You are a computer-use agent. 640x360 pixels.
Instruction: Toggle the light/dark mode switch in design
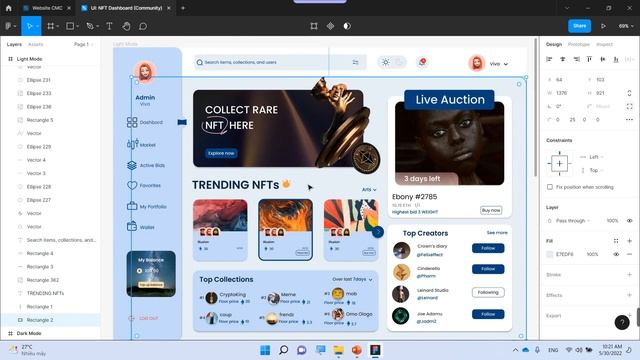point(392,62)
